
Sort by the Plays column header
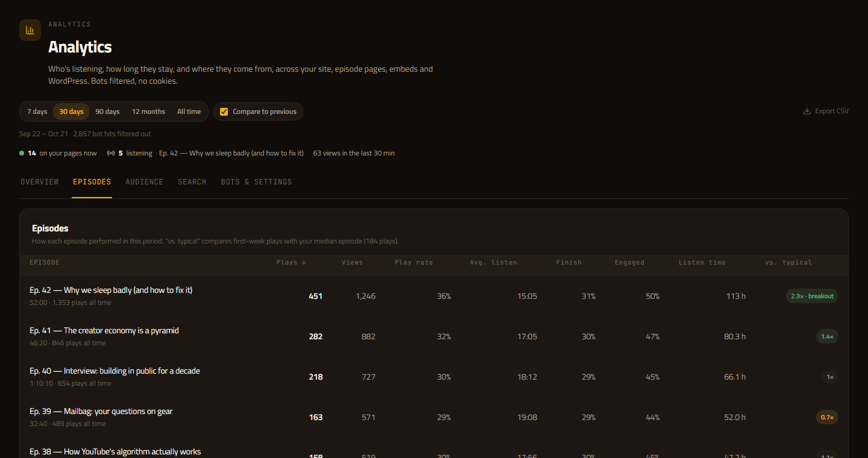(x=291, y=262)
